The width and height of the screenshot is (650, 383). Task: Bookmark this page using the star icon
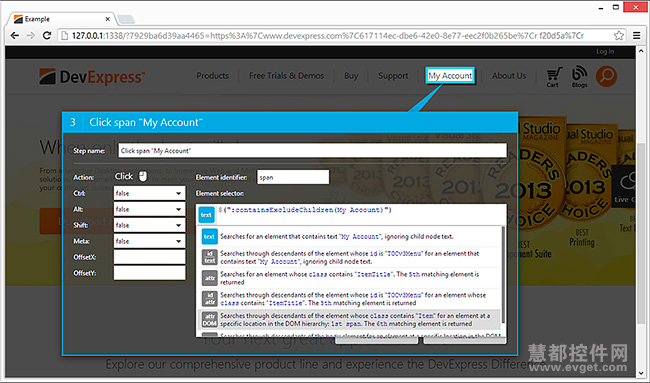pos(618,36)
